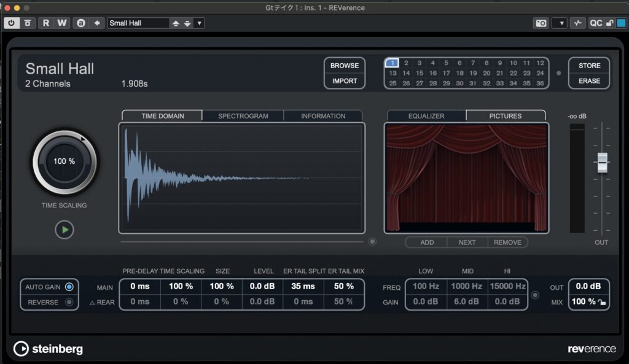Screen dimensions: 629x364
Task: Click the Store button
Action: (x=589, y=66)
